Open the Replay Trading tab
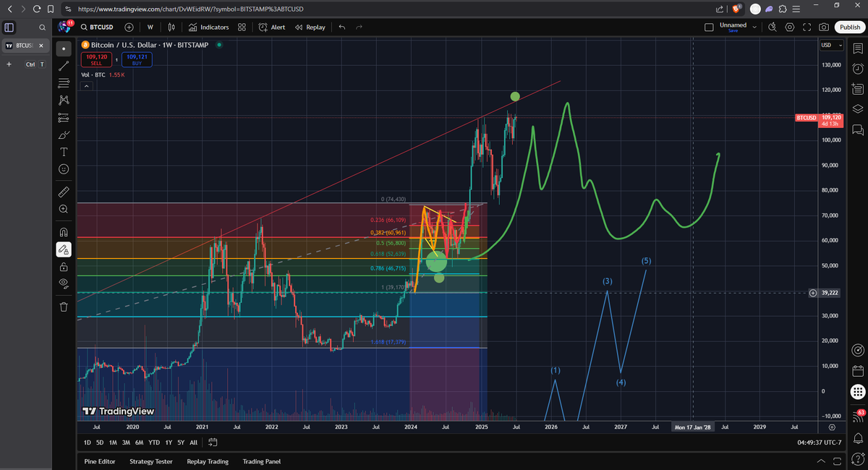Image resolution: width=868 pixels, height=470 pixels. pyautogui.click(x=208, y=461)
